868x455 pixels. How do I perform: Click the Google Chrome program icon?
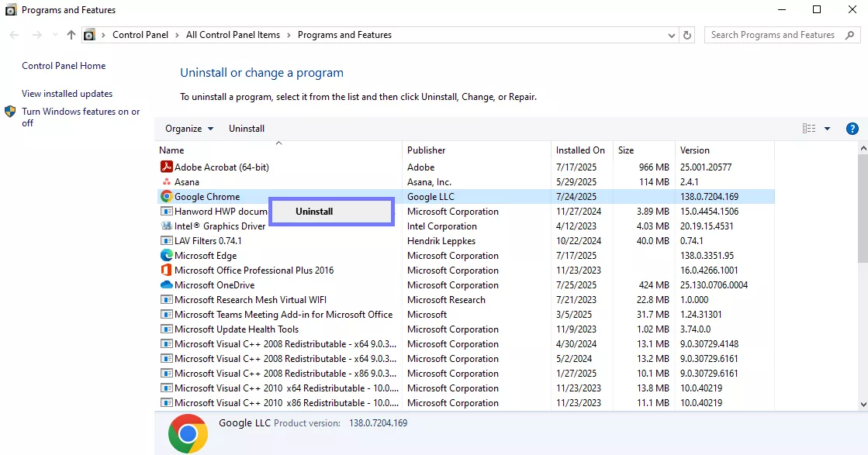click(165, 196)
